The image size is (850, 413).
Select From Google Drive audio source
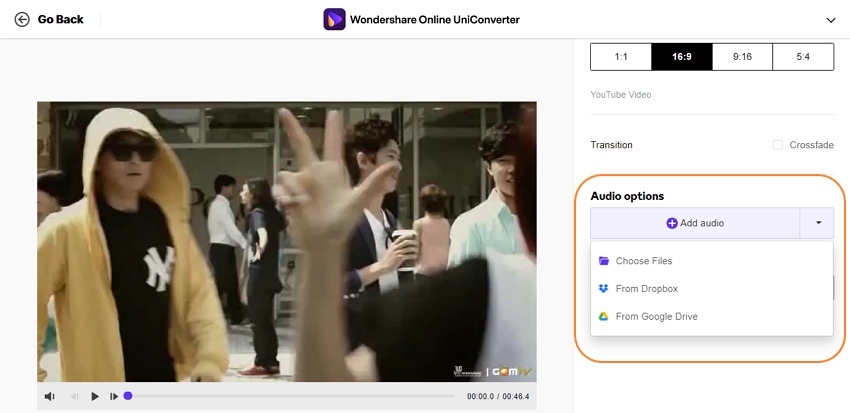[x=712, y=317]
